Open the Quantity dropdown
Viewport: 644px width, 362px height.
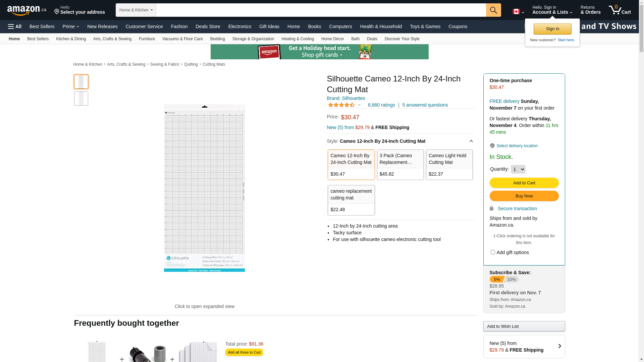click(x=518, y=169)
